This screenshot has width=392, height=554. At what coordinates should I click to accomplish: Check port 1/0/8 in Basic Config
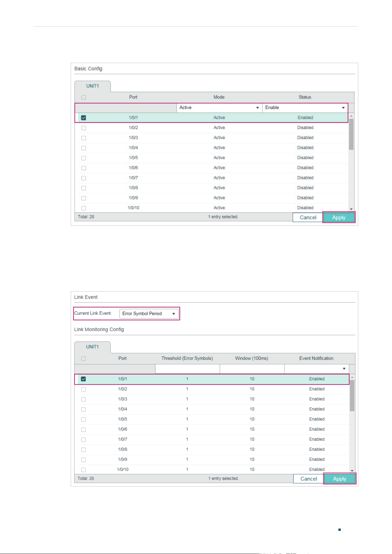click(83, 188)
